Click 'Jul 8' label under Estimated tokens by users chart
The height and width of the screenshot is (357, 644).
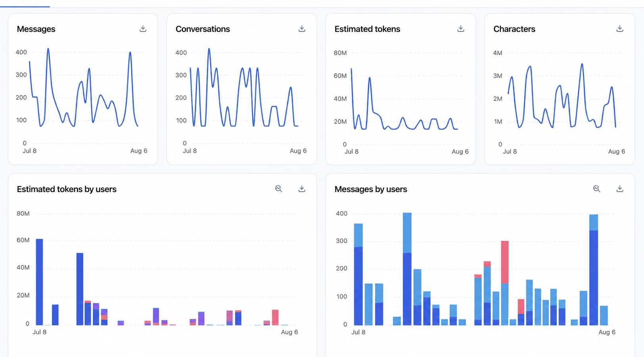(39, 332)
